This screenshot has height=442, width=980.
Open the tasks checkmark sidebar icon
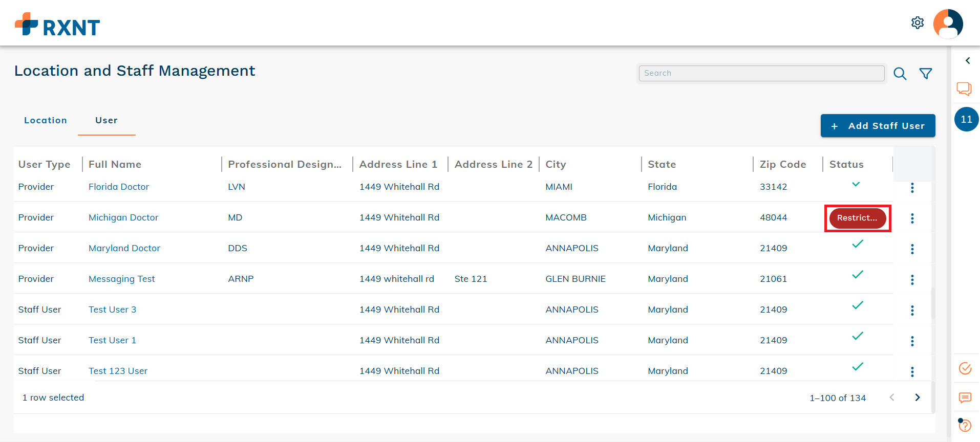click(x=965, y=368)
